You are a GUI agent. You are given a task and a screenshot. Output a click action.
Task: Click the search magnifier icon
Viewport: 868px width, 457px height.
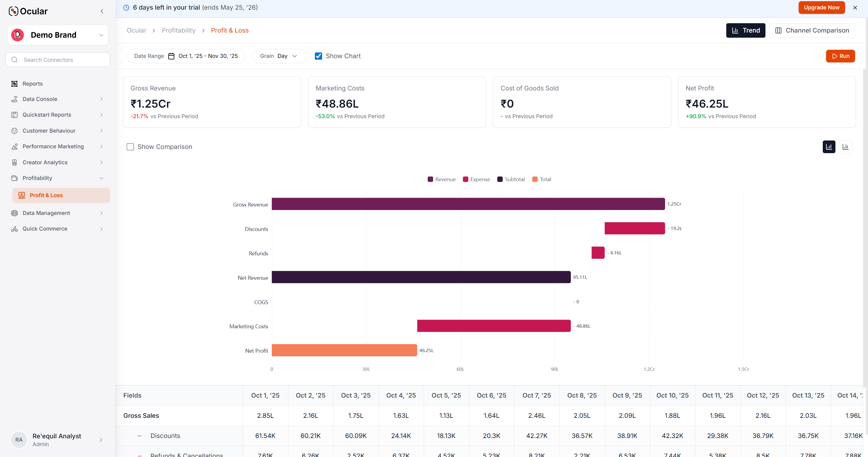coord(14,60)
